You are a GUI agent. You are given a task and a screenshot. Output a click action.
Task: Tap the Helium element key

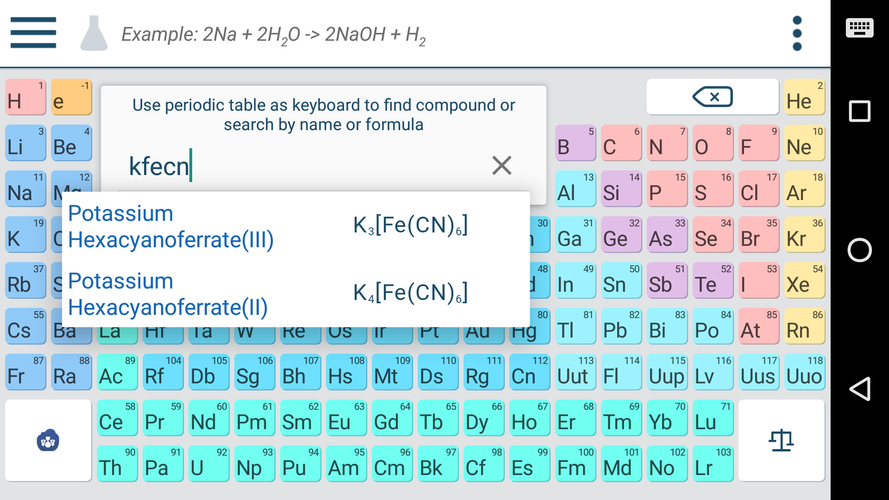[803, 98]
